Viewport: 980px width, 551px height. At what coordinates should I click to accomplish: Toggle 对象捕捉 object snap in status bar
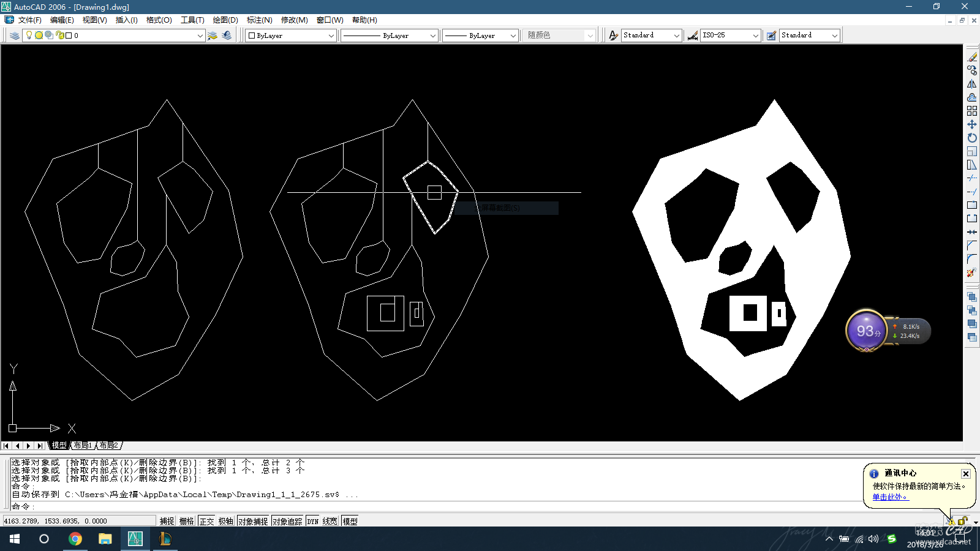(254, 521)
